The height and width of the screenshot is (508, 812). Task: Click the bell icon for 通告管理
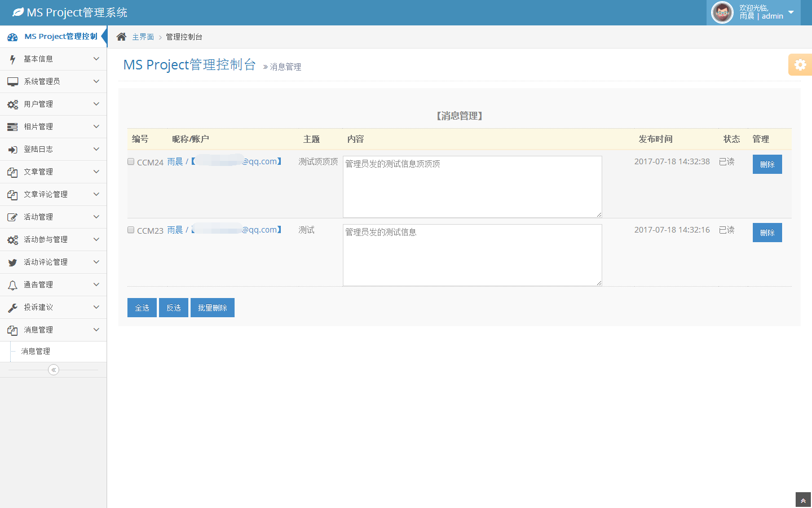12,285
